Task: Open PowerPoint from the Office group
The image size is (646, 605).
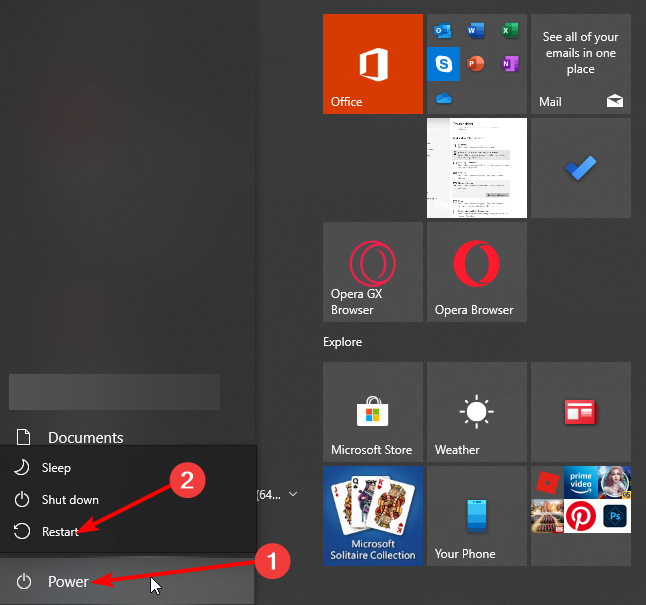Action: coord(476,64)
